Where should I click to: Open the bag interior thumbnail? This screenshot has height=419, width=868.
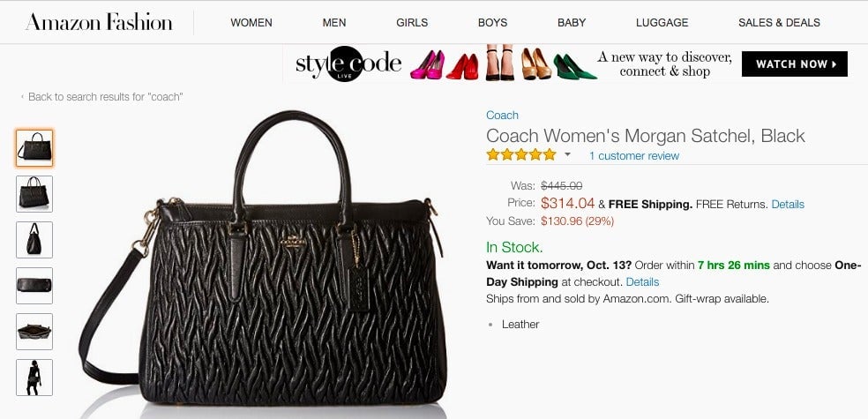point(34,332)
